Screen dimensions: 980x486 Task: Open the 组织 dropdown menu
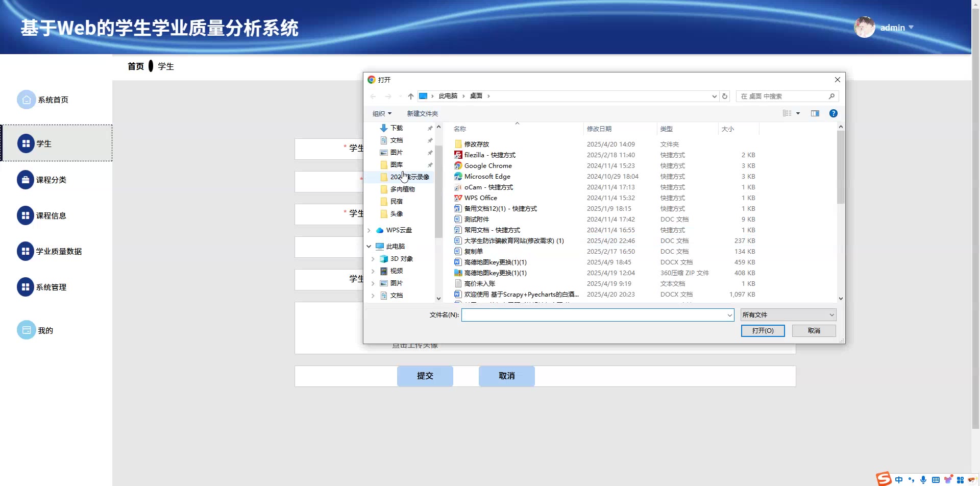[x=382, y=113]
